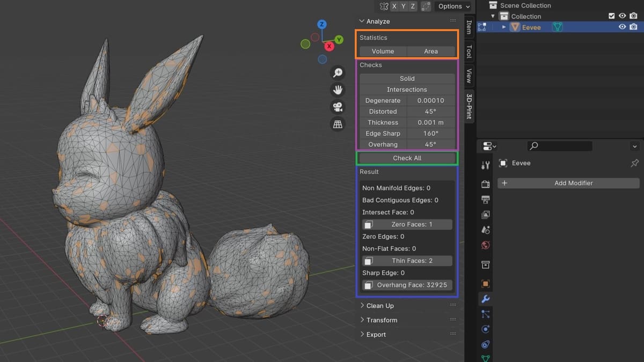Screen dimensions: 644x362
Task: Select Zero Faces: 1 result
Action: coord(407,224)
